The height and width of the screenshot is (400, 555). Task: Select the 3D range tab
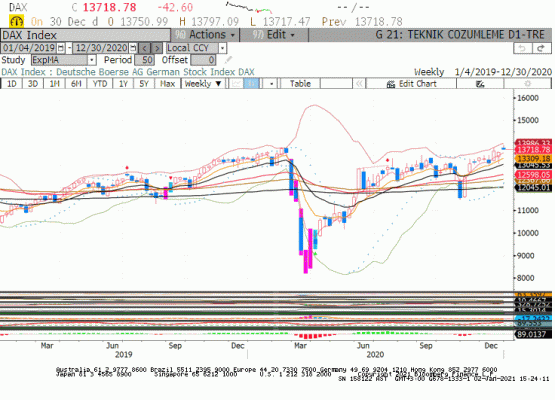click(x=33, y=84)
